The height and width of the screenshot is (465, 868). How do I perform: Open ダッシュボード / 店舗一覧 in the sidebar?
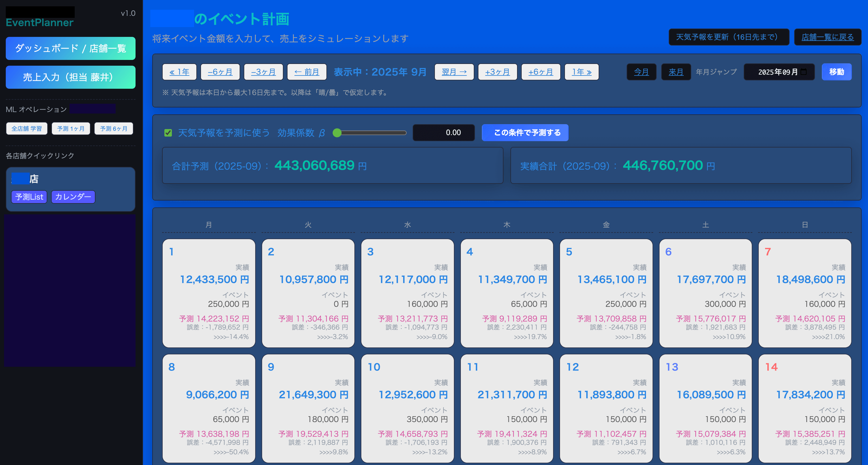[x=70, y=48]
